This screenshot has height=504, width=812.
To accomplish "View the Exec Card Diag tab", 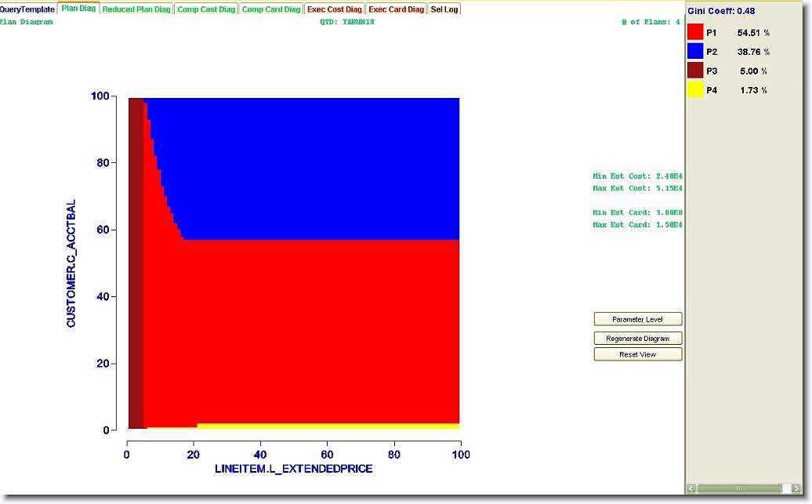I will pos(396,9).
